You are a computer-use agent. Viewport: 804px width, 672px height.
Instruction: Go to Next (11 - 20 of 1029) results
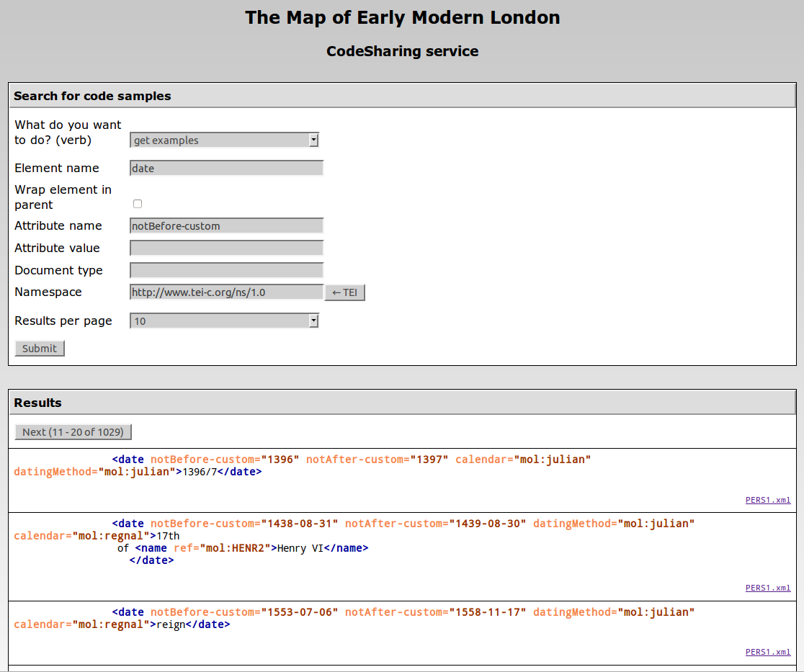coord(73,432)
